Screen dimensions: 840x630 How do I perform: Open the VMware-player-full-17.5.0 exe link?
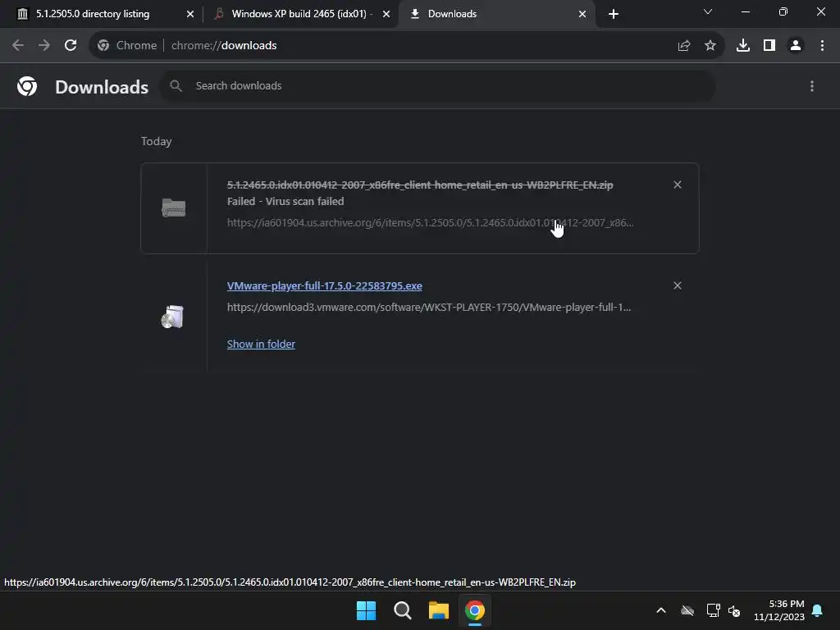point(325,286)
